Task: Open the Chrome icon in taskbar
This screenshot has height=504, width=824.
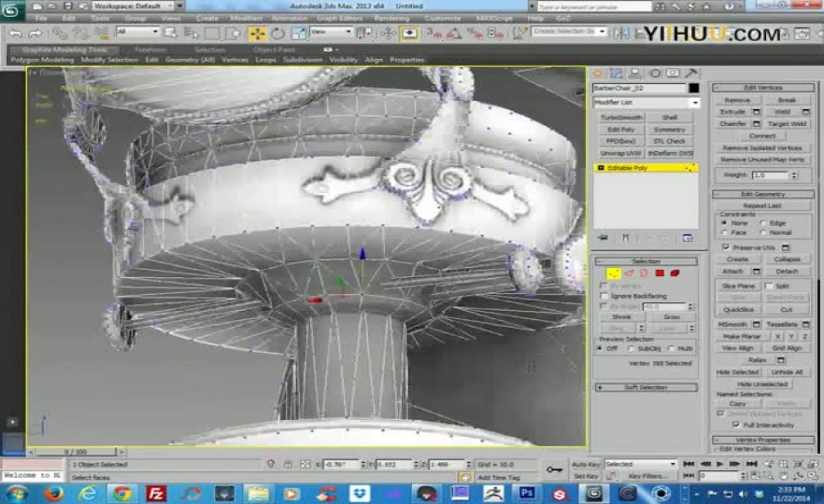Action: (122, 494)
